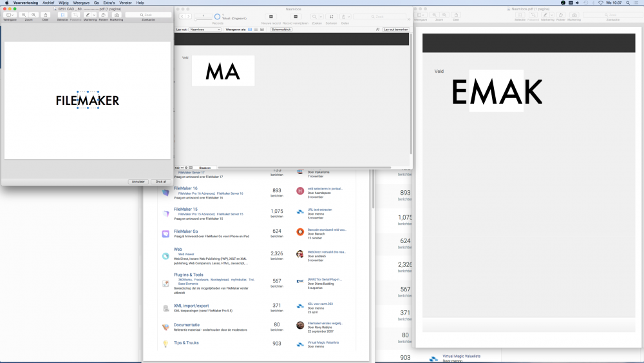Switch Weergeven als to list view
This screenshot has width=644, height=363.
pos(256,30)
